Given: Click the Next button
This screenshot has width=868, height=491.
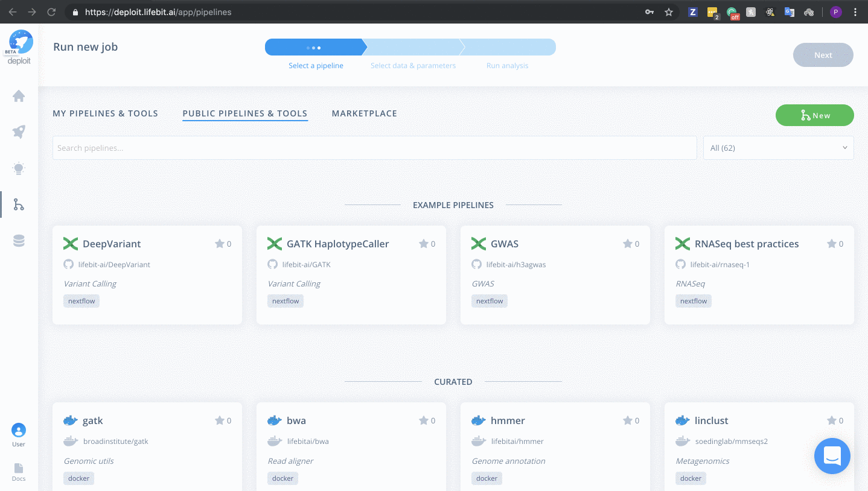Looking at the screenshot, I should (x=823, y=55).
